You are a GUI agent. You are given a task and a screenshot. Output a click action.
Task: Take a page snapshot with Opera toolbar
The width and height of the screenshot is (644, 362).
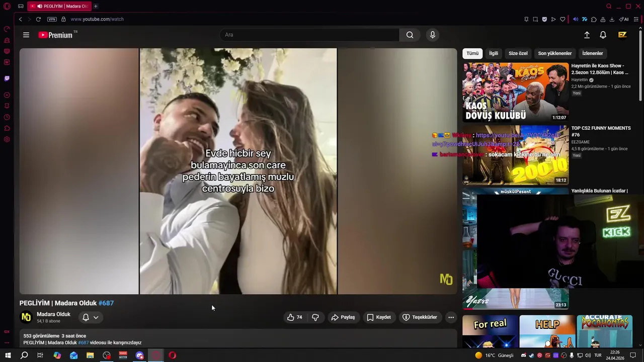click(x=535, y=19)
